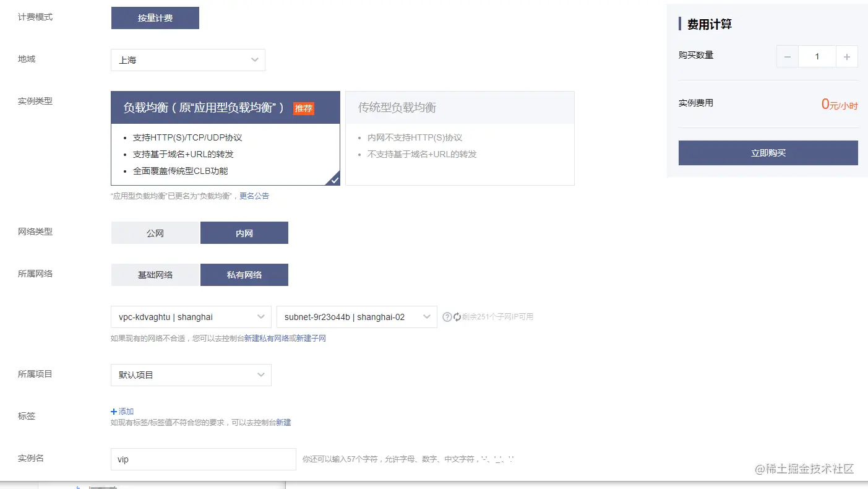Click the minus icon to decrease purchase quantity
Screen dimensions: 868x489
pos(788,56)
